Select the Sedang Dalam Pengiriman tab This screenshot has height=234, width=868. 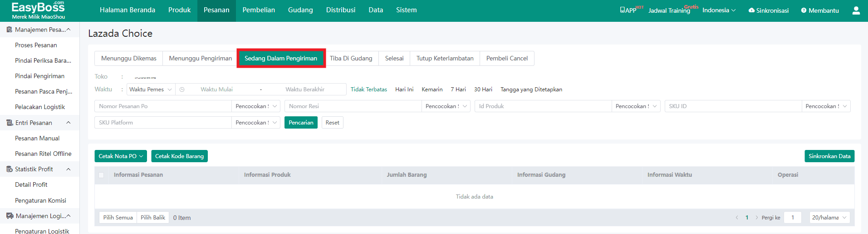click(281, 59)
